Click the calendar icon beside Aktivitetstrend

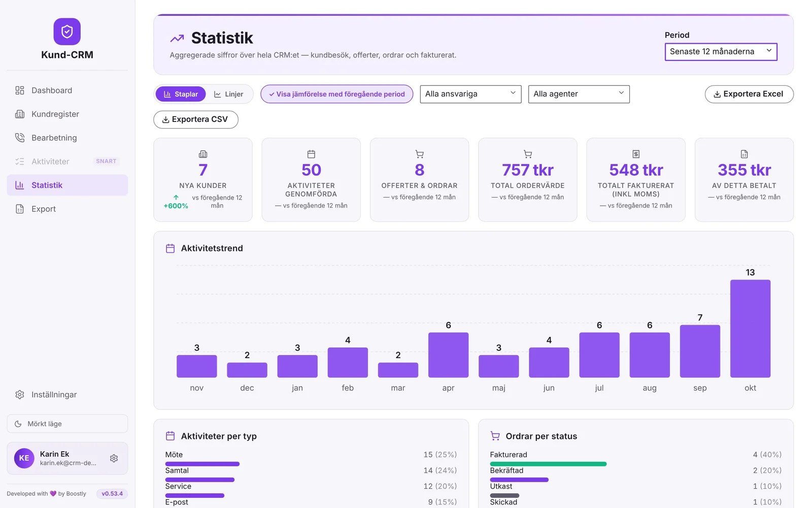pos(171,248)
